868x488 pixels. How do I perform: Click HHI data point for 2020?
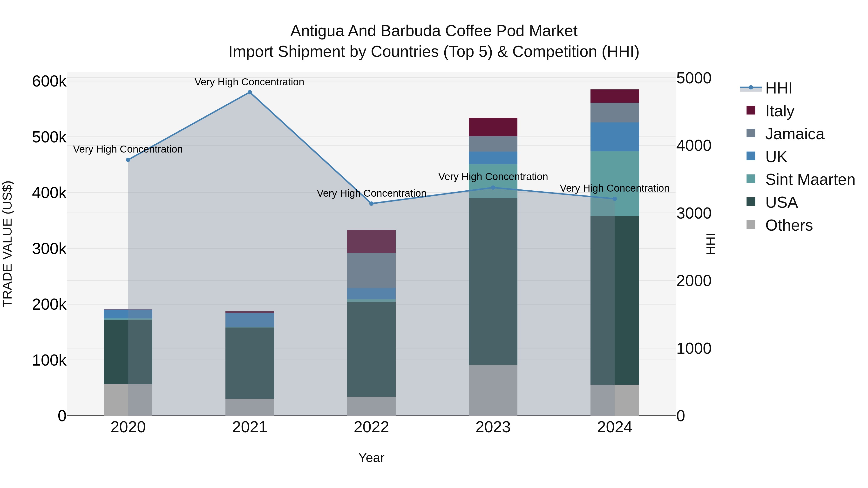point(128,160)
